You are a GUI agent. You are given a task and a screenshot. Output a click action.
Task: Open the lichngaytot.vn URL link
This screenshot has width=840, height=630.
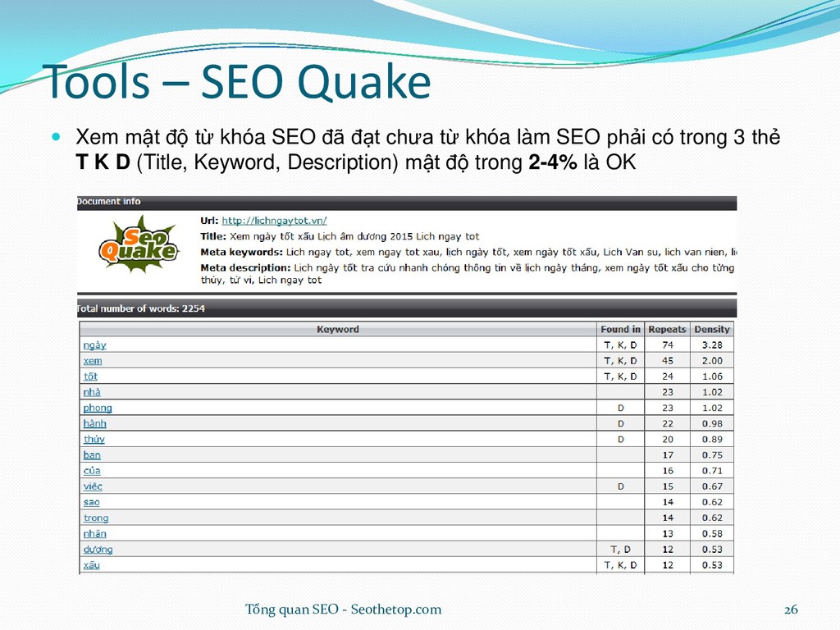[274, 221]
